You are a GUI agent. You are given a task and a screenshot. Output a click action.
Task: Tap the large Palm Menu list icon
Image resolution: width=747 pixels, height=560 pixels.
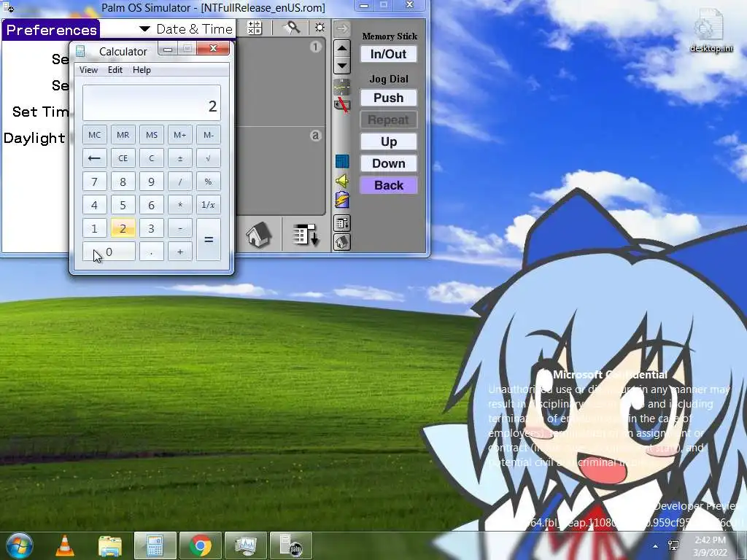coord(306,235)
